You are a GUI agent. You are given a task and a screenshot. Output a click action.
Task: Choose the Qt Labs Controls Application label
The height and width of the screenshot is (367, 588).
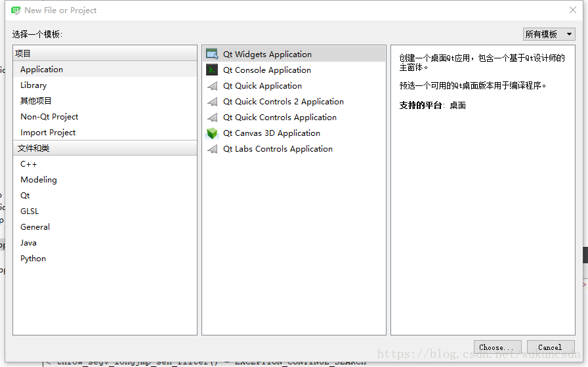pos(278,149)
